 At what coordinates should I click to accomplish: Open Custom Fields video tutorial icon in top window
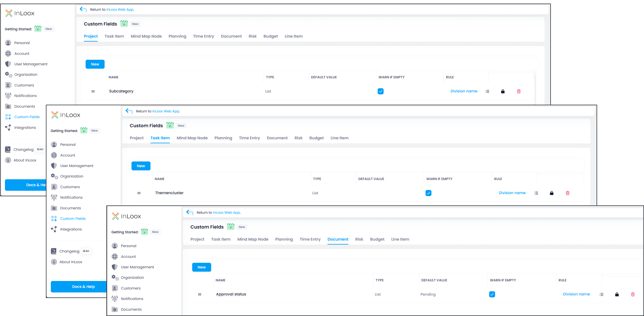tap(124, 24)
